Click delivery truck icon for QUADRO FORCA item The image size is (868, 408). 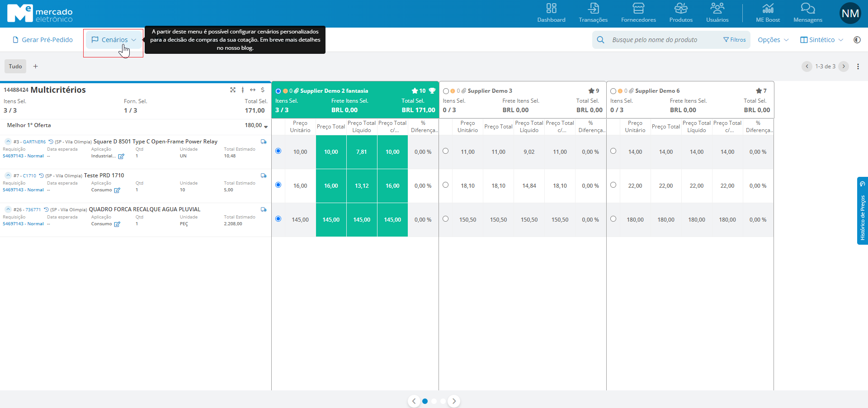click(x=264, y=209)
